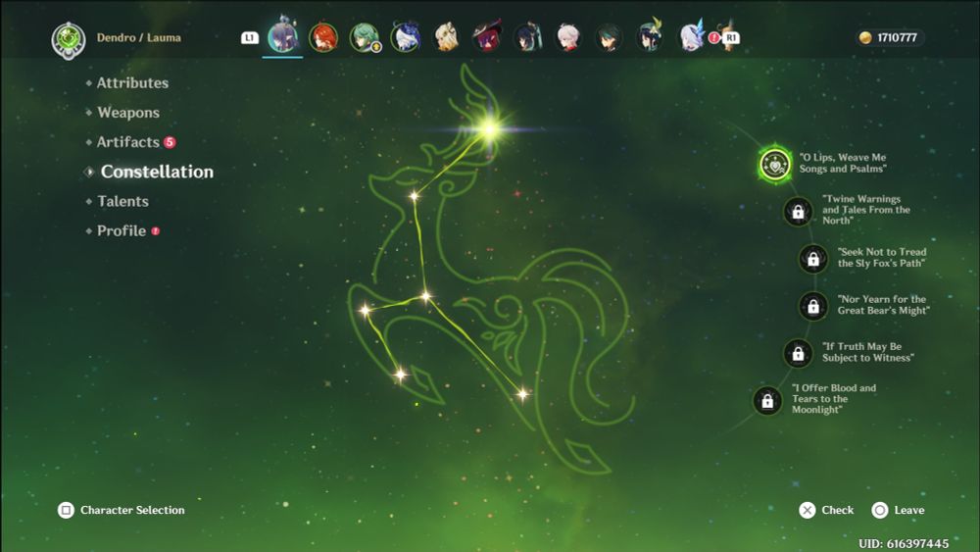Screen dimensions: 980x552
Task: Click 'Seek Not to Tread the Sly Fox's Path'
Action: point(882,258)
